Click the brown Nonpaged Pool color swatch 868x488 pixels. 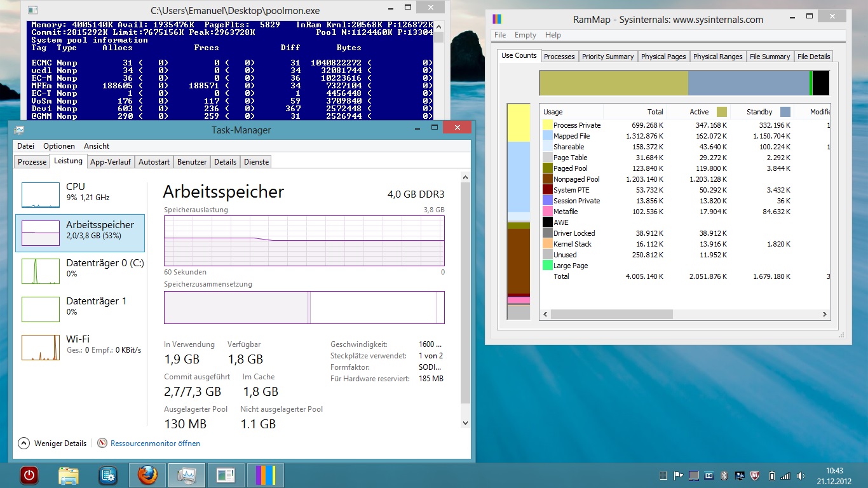548,179
